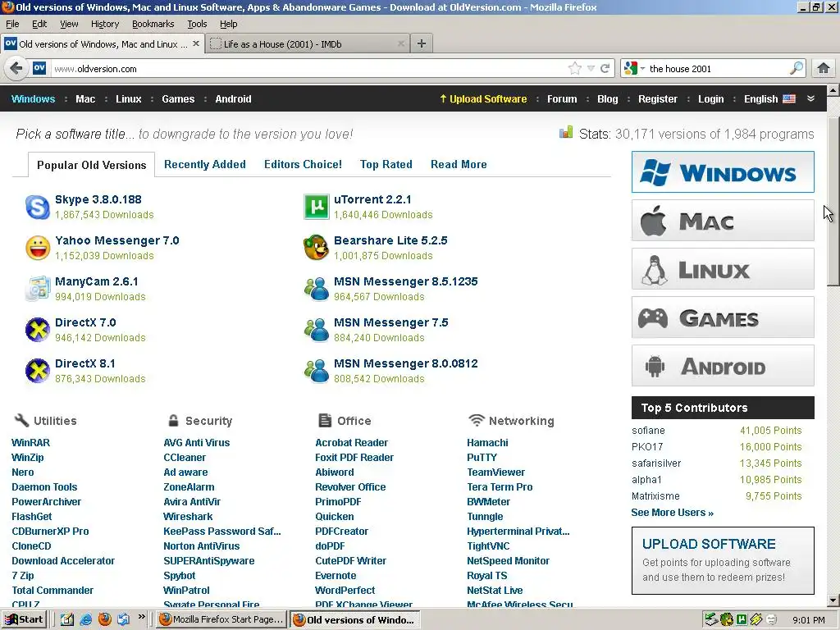Click the MSN Messenger 8.5.1235 icon
Viewport: 840px width, 630px height.
tap(317, 289)
